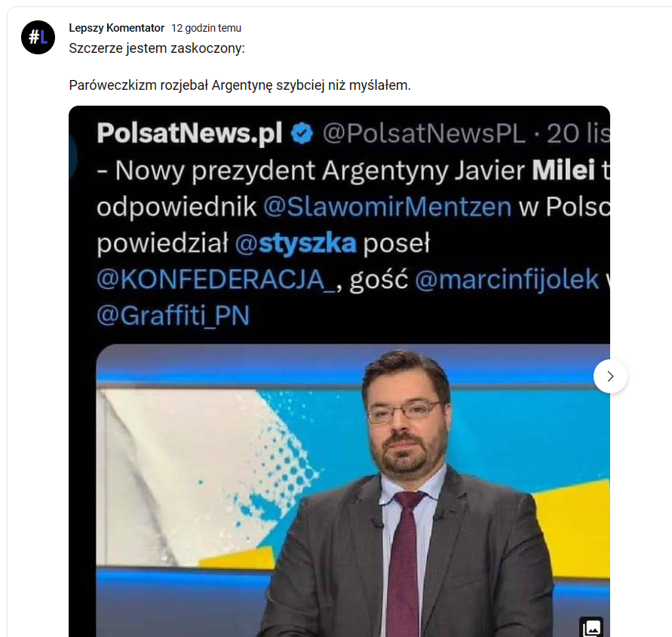672x637 pixels.
Task: Show the next image with the arrow button
Action: 610,376
